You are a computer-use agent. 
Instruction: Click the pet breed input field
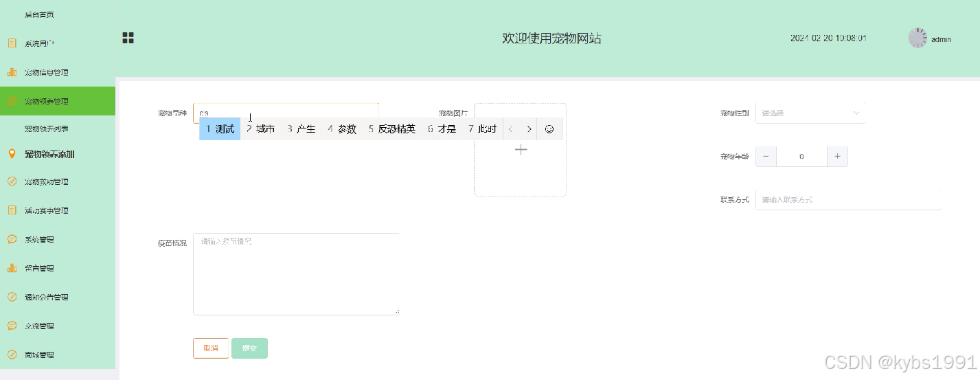pyautogui.click(x=286, y=113)
